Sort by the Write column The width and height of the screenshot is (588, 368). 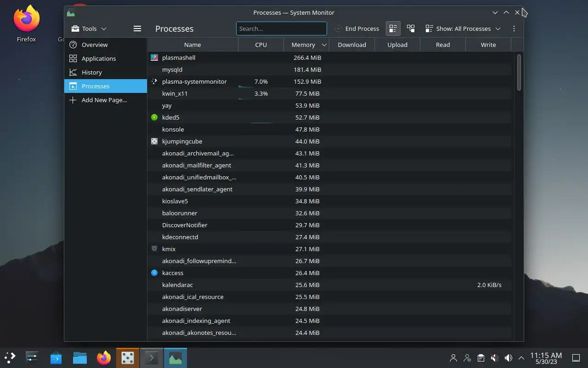click(x=488, y=45)
